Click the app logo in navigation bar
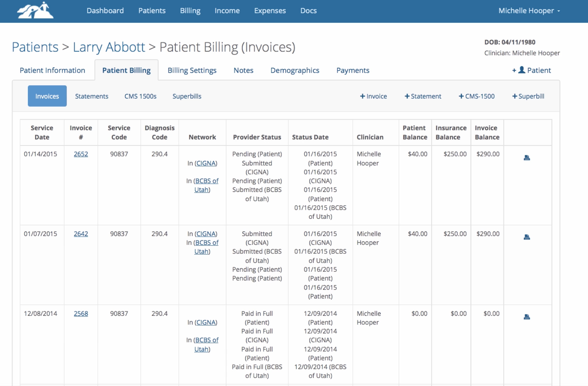 [35, 10]
